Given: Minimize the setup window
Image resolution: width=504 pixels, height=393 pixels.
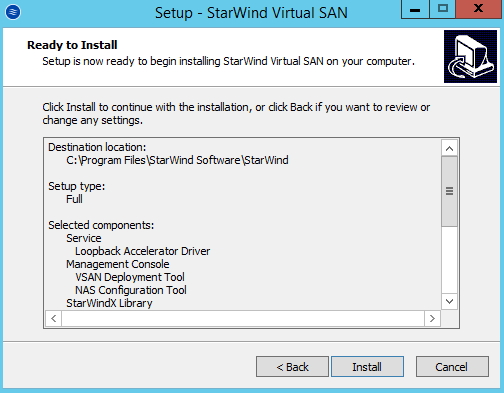Looking at the screenshot, I should click(x=415, y=9).
